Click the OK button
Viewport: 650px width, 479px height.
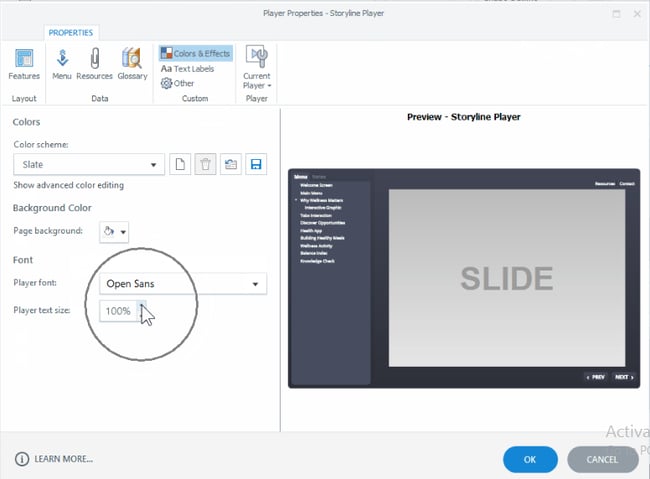point(530,460)
